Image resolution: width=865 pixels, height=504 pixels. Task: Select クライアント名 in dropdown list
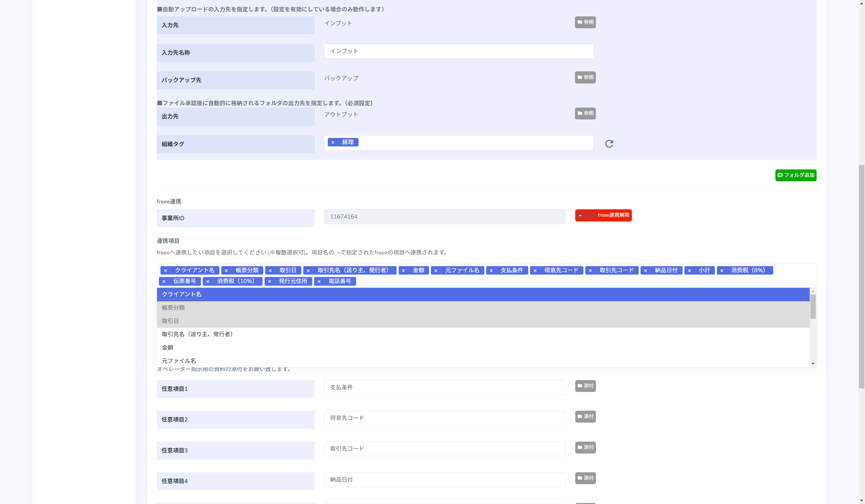pos(483,294)
